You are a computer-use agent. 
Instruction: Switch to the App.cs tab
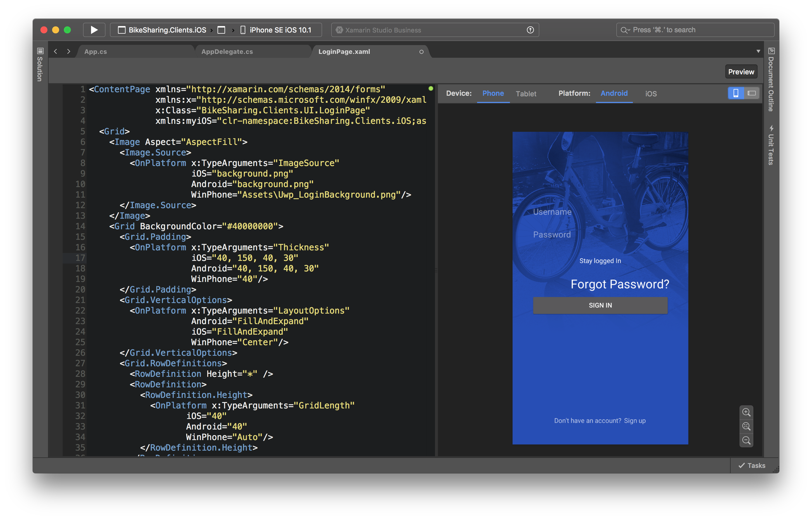(x=95, y=52)
